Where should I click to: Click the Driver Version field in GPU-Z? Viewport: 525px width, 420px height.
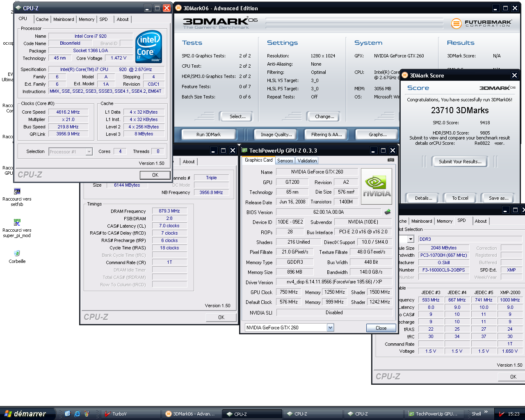tap(334, 282)
